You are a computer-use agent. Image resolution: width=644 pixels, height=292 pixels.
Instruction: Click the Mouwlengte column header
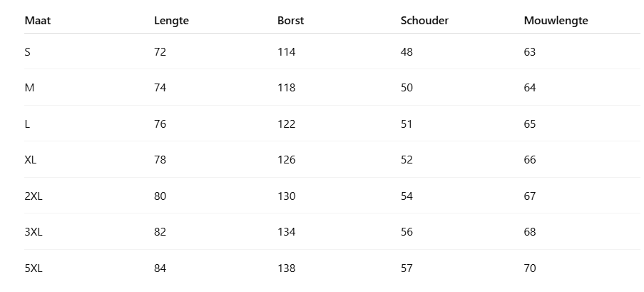[556, 21]
